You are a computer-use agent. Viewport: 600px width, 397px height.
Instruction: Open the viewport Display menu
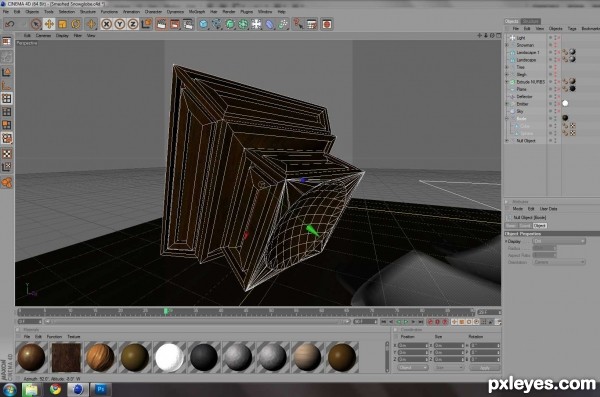(x=62, y=36)
